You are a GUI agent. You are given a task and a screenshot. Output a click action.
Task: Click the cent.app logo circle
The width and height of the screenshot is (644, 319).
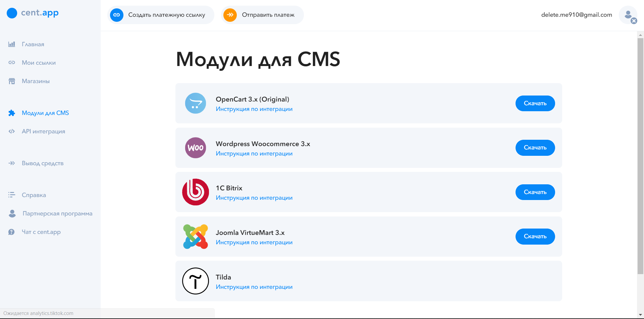[12, 13]
